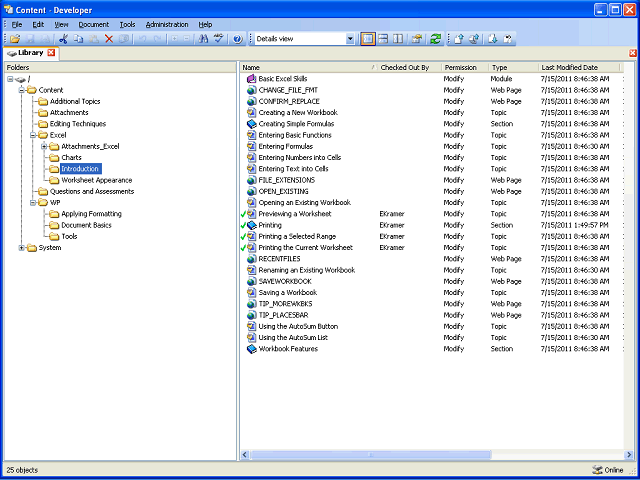The height and width of the screenshot is (480, 640).
Task: Open the Details view dropdown
Action: click(350, 39)
